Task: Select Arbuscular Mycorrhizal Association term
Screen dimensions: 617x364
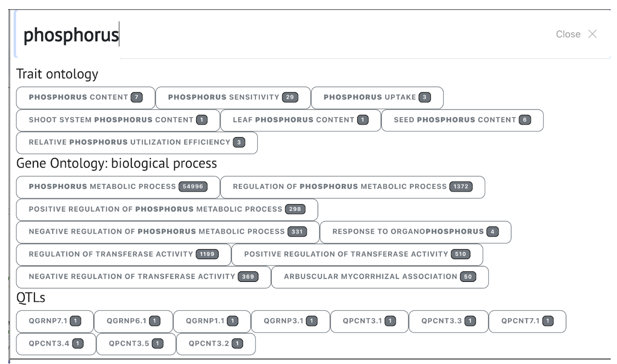Action: 379,277
